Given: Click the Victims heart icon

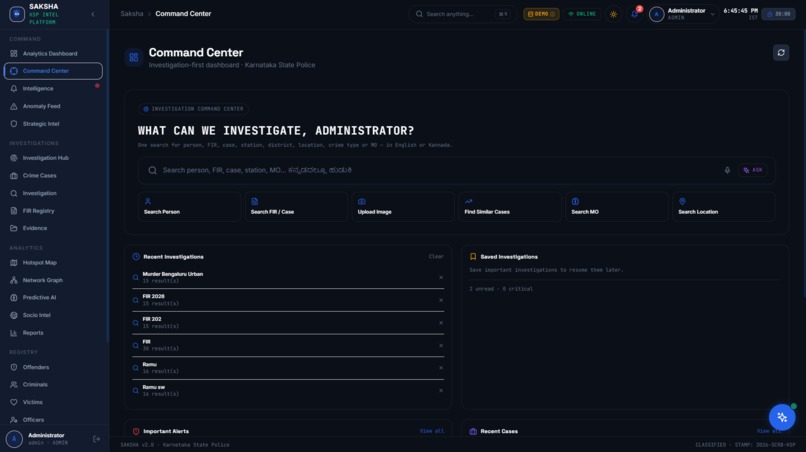Looking at the screenshot, I should tap(14, 402).
